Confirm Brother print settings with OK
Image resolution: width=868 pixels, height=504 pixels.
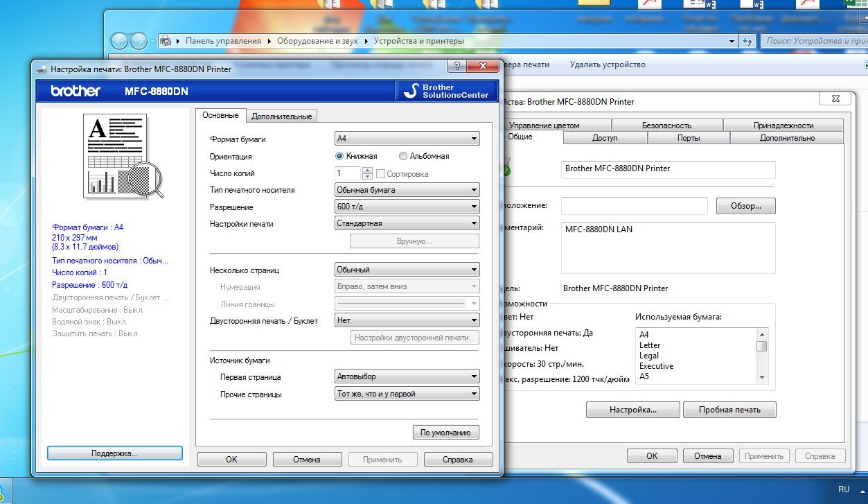pos(231,460)
